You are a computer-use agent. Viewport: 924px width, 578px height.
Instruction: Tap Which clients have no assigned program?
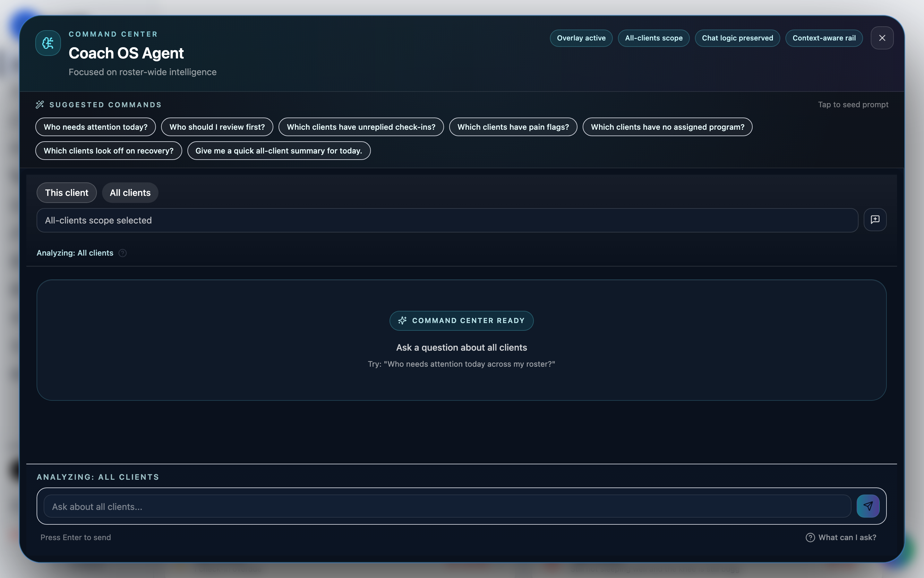tap(667, 127)
